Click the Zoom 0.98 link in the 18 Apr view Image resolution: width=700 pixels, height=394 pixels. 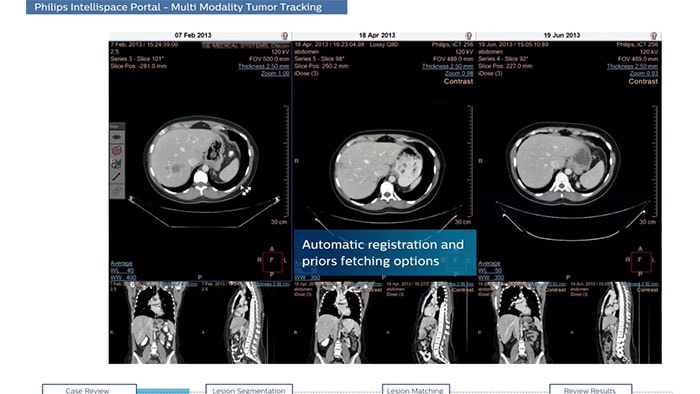pos(459,74)
